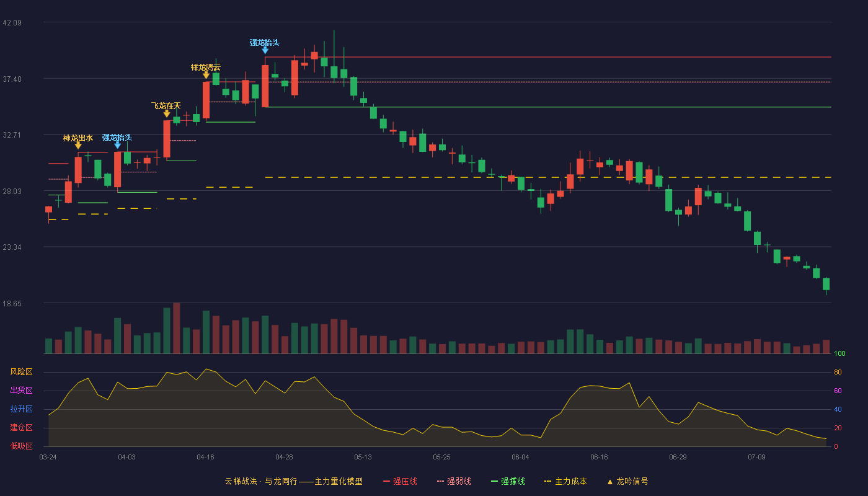Click the 强龙抬头 marker near the price peak
The image size is (868, 496).
(265, 51)
